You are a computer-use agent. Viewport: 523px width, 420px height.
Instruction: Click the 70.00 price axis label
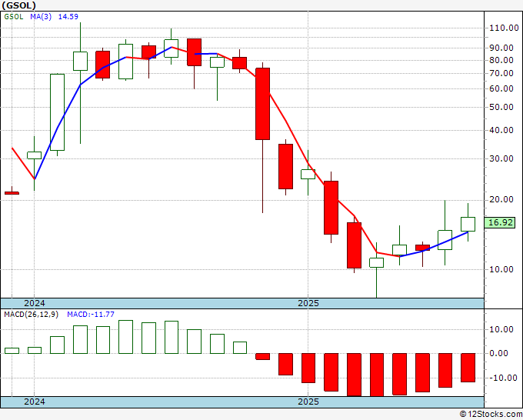coord(501,73)
